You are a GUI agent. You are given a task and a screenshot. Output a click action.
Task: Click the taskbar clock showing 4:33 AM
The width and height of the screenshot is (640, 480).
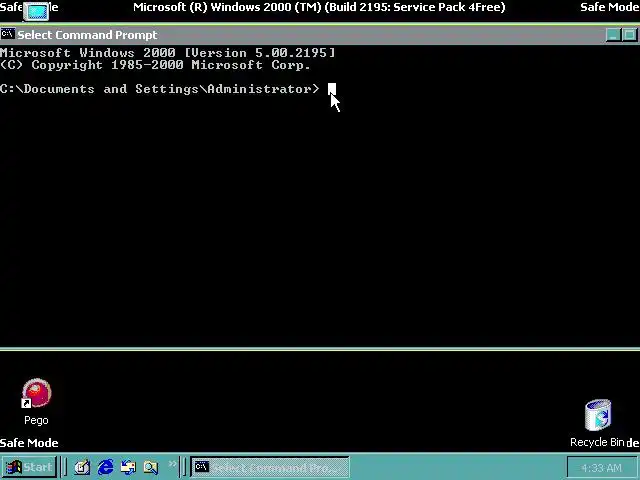tap(601, 467)
